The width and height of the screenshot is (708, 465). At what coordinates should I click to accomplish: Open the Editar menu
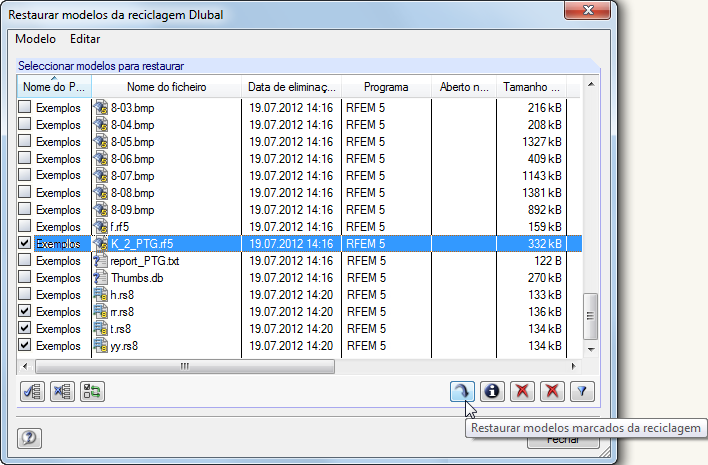[85, 39]
